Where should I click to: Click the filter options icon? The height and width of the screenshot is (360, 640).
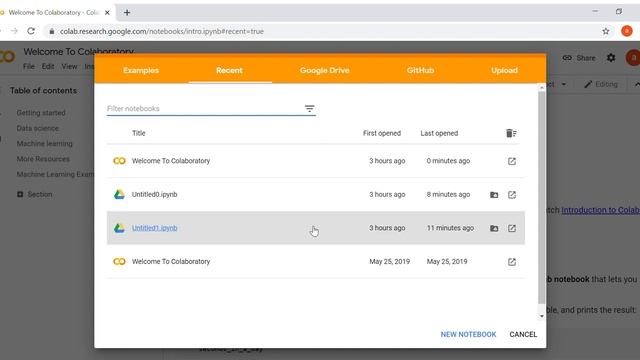(x=309, y=109)
